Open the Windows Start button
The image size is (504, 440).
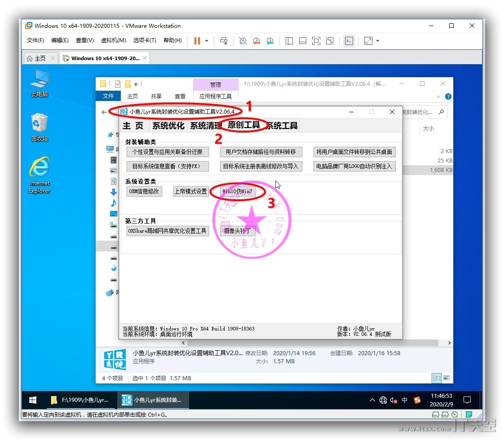[x=32, y=400]
